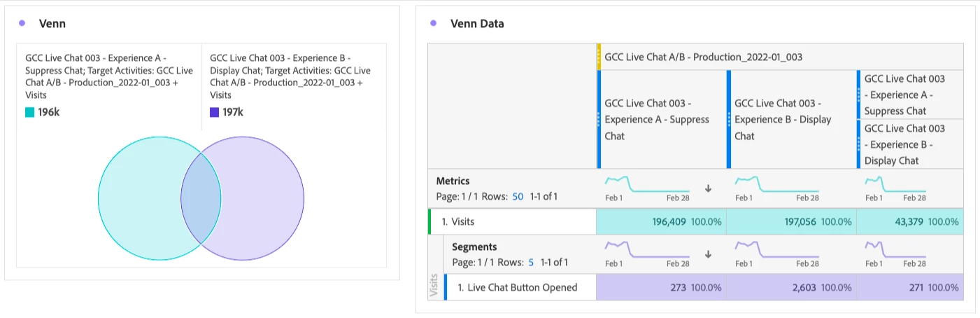980x318 pixels.
Task: Click the purple dot beside Venn Data
Action: (x=434, y=23)
